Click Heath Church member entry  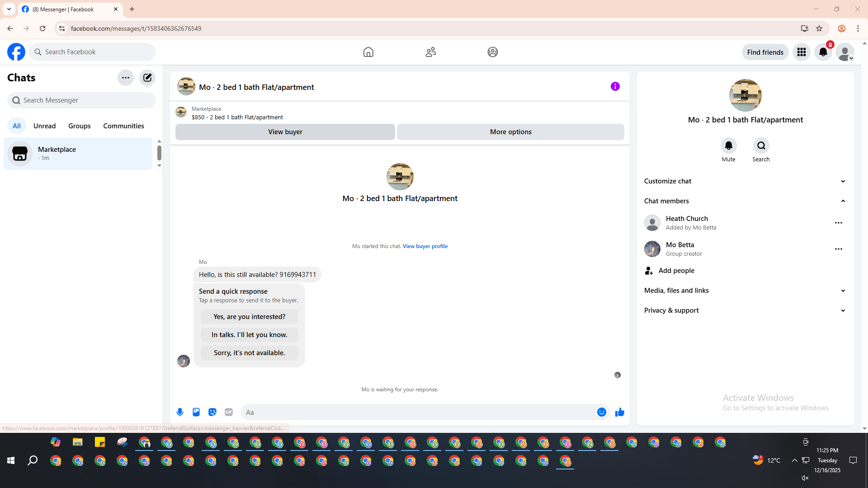[x=737, y=223]
